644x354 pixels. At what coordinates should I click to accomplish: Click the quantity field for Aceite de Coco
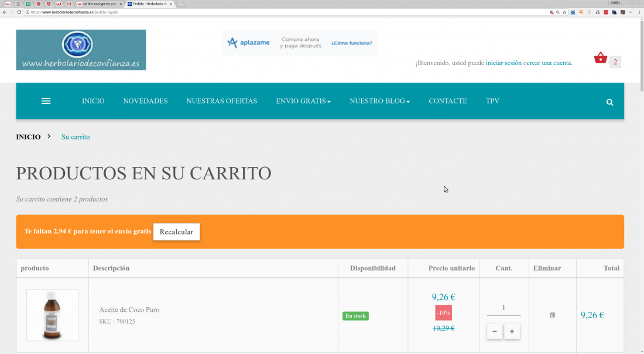pyautogui.click(x=503, y=308)
